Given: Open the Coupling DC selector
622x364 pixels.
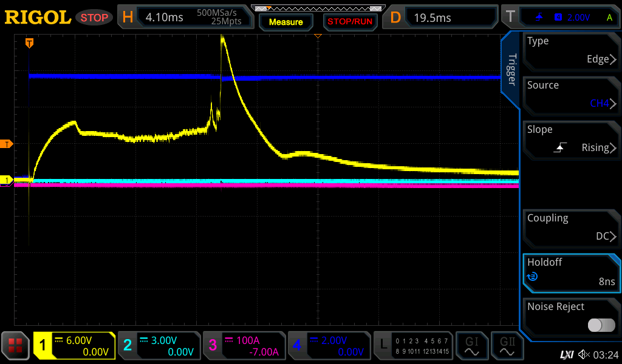Looking at the screenshot, I should (570, 227).
